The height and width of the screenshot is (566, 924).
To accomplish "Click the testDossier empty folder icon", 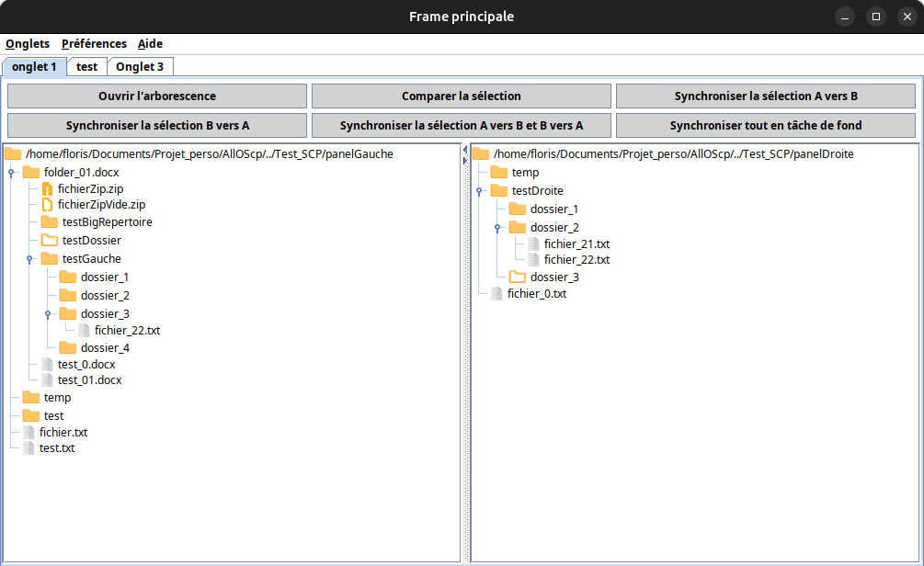I will click(49, 241).
